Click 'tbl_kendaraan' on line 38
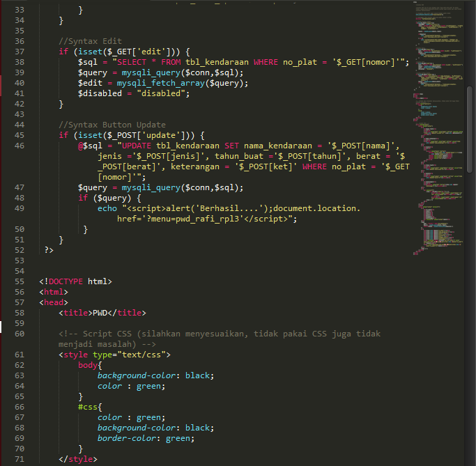Screen dimensions: 476x466 pyautogui.click(x=217, y=62)
